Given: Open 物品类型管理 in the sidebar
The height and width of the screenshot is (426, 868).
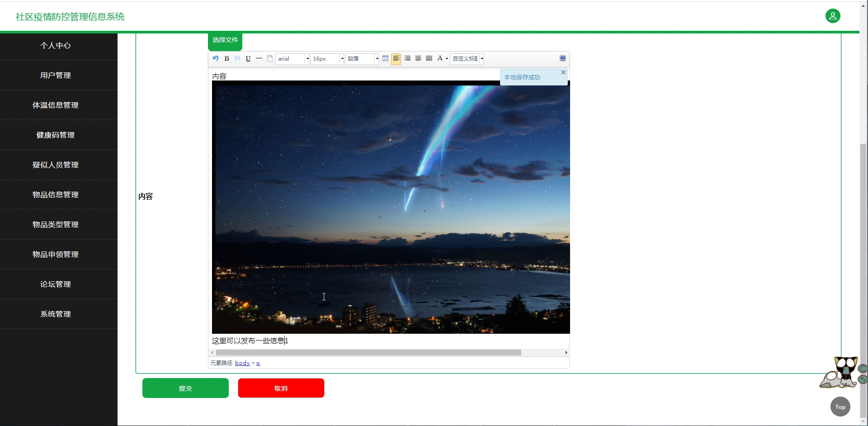Looking at the screenshot, I should [56, 224].
